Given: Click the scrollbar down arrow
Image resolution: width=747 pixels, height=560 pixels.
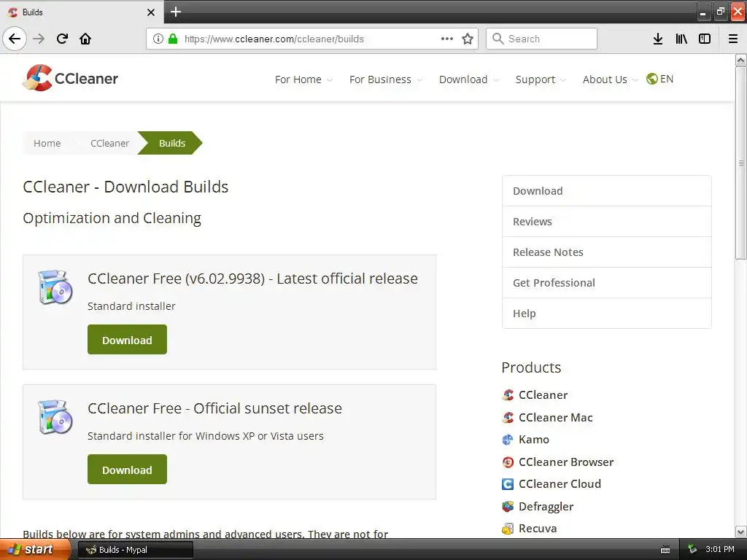Looking at the screenshot, I should tap(741, 532).
